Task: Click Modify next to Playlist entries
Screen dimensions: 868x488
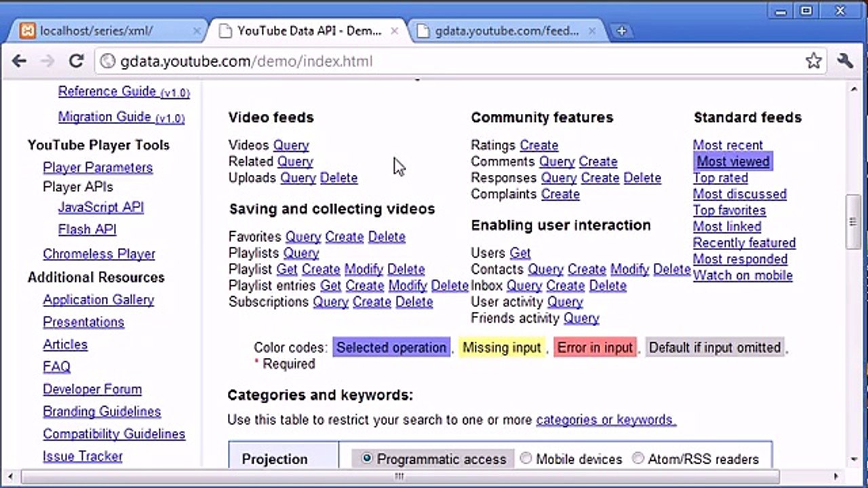Action: (x=408, y=285)
